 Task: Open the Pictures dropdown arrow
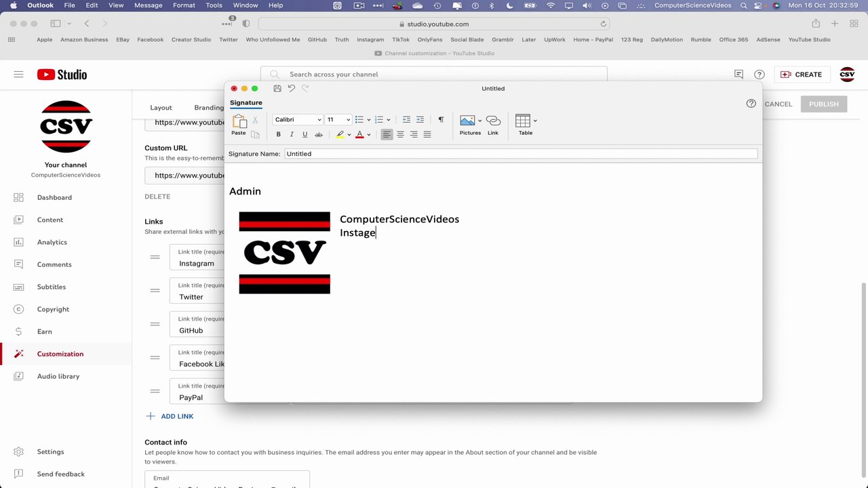[x=479, y=121]
